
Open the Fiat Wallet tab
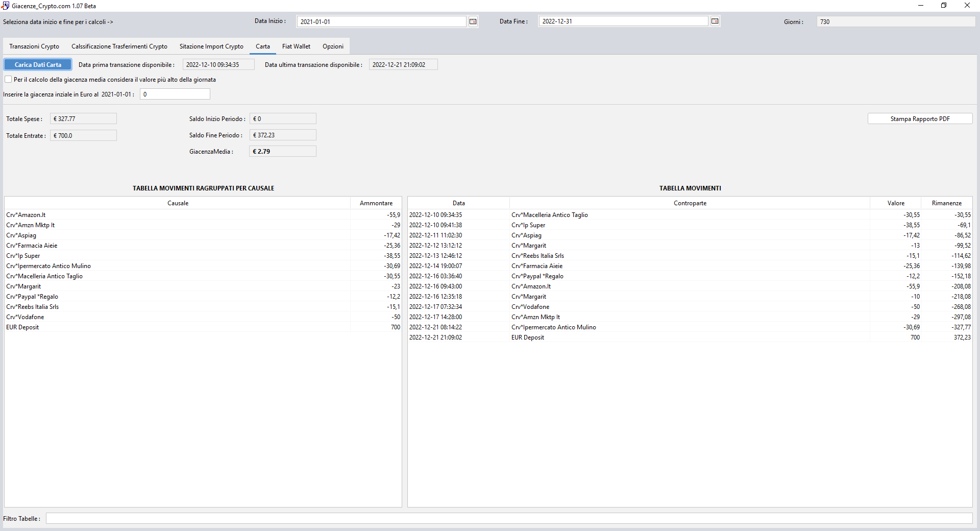pos(296,46)
